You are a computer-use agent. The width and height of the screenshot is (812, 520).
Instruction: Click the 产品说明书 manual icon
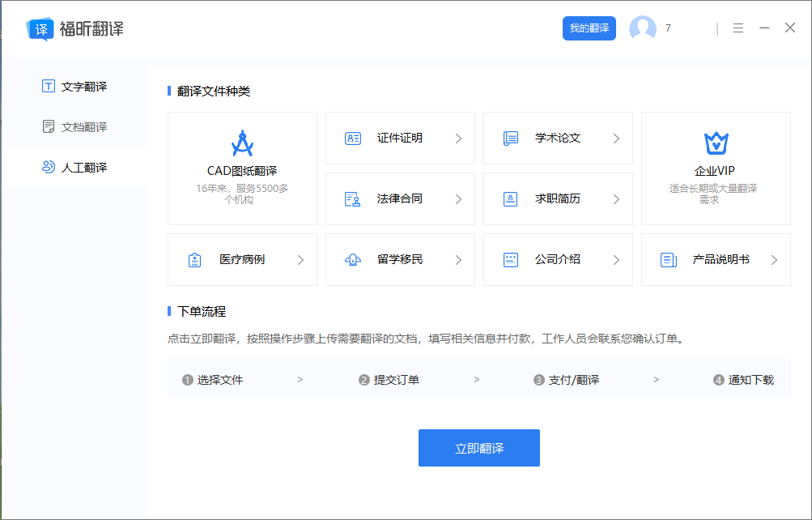point(666,259)
